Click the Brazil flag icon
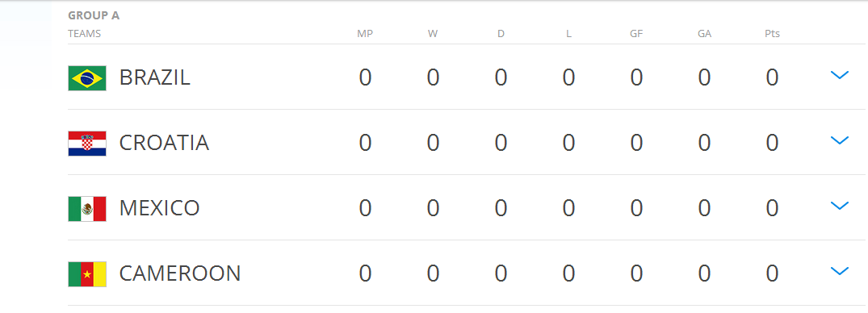868x313 pixels. click(87, 78)
